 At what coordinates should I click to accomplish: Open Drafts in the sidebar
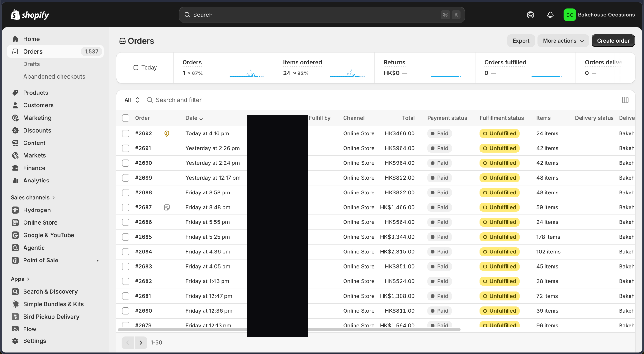pyautogui.click(x=32, y=64)
